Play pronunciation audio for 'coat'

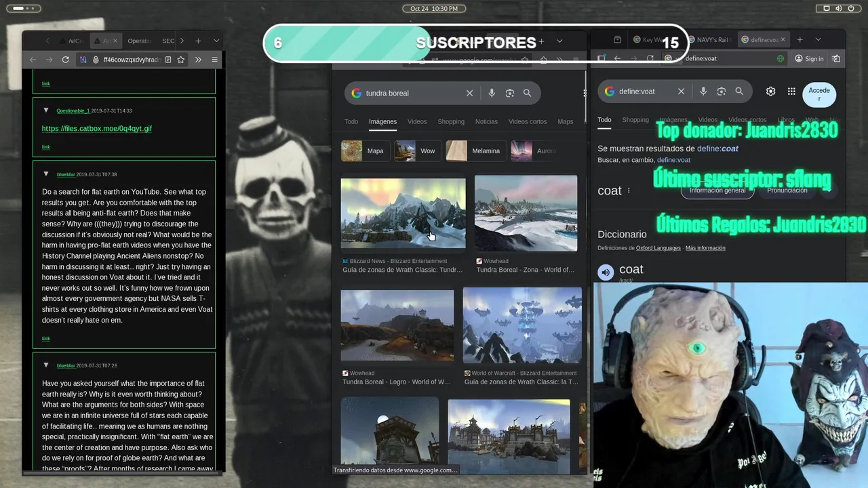pyautogui.click(x=606, y=272)
